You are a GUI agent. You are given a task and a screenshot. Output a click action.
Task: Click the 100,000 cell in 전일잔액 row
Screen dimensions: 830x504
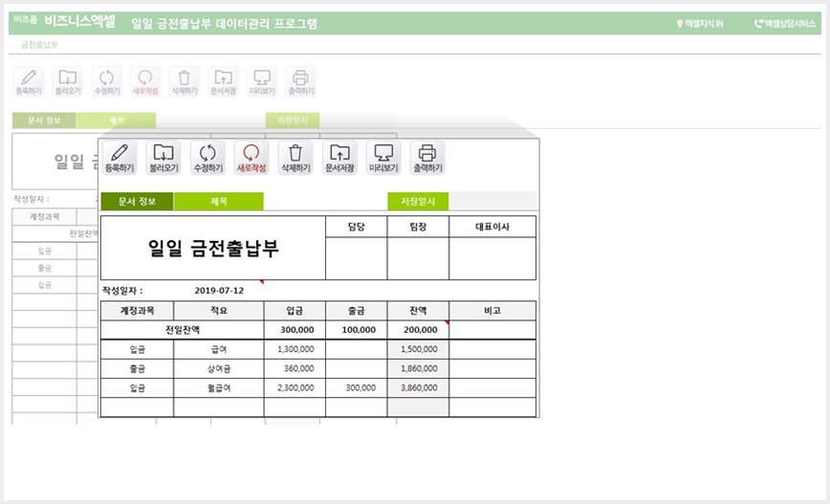(x=357, y=330)
